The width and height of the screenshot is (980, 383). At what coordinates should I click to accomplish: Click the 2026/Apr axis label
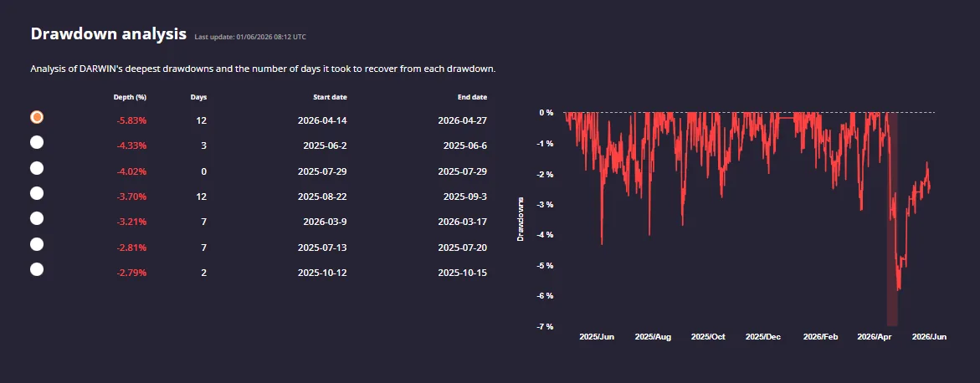tap(875, 337)
